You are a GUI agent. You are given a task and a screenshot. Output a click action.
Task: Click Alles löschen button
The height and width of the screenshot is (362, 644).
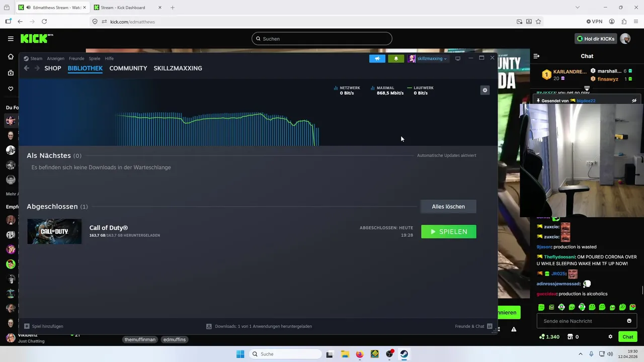[x=448, y=207]
